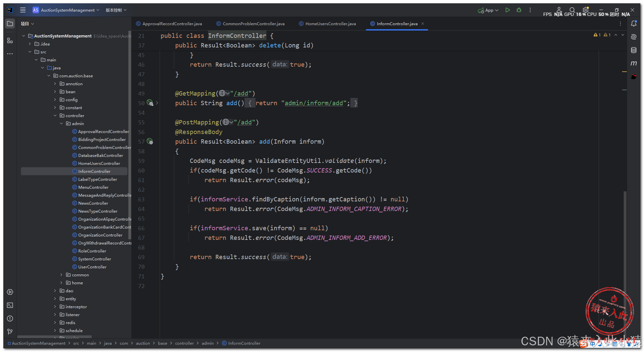
Task: Open the Structure tool window icon
Action: (x=10, y=40)
